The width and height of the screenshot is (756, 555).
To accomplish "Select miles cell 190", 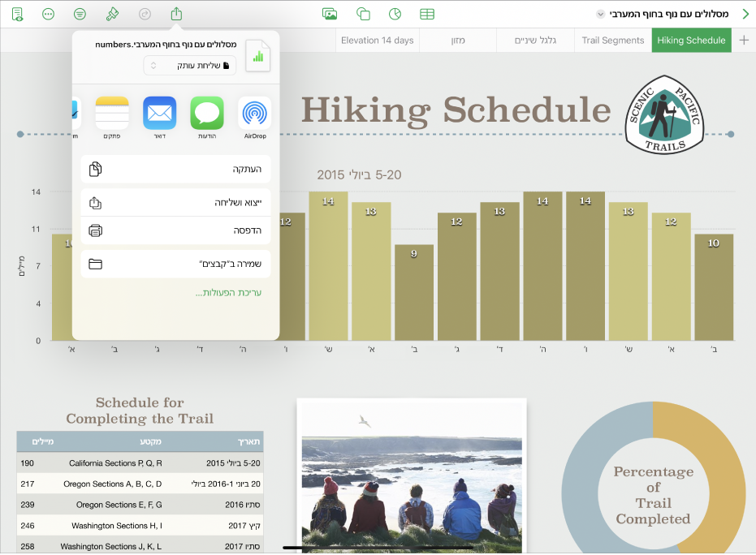I will pyautogui.click(x=28, y=463).
